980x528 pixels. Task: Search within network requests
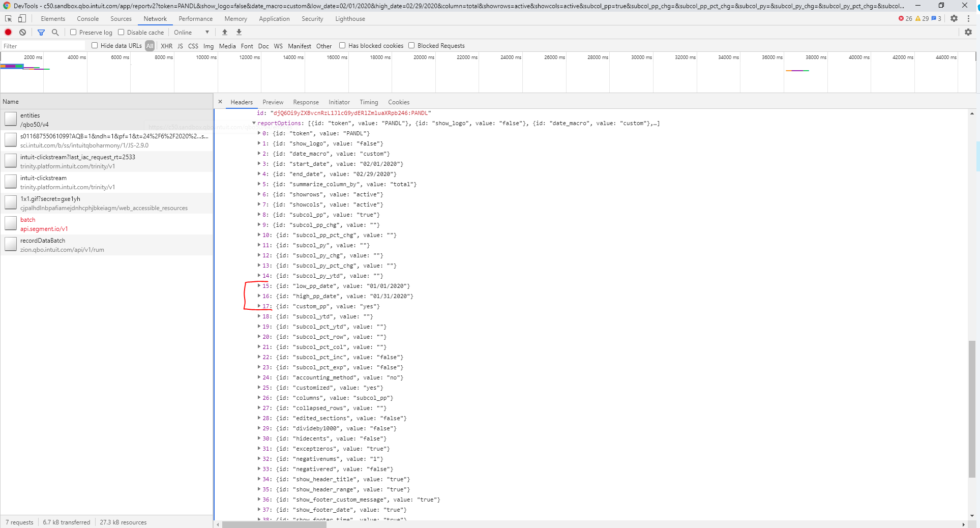point(55,32)
